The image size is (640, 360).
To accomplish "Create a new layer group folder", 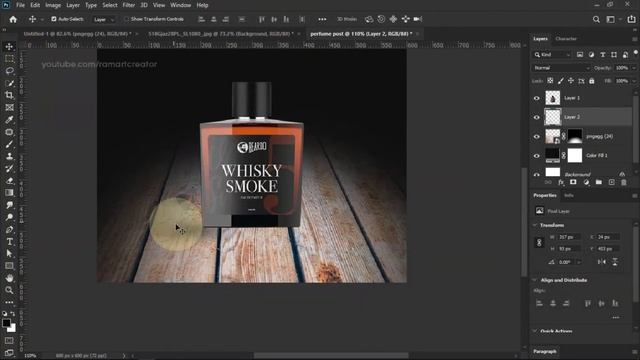I will pyautogui.click(x=598, y=182).
